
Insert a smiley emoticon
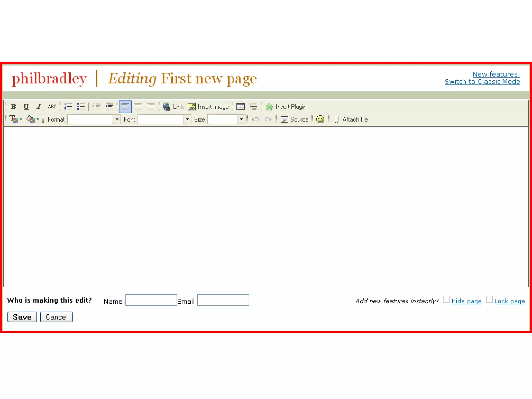(320, 119)
